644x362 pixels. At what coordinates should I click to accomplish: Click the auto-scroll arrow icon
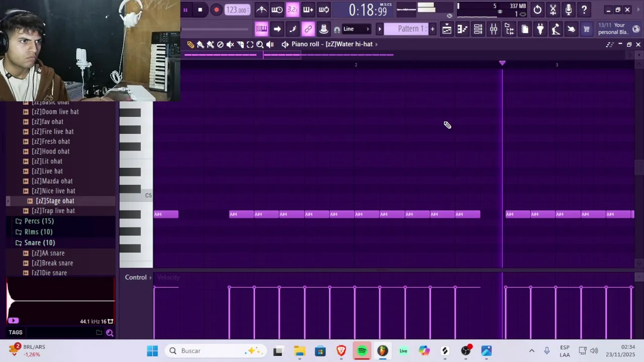tap(277, 29)
